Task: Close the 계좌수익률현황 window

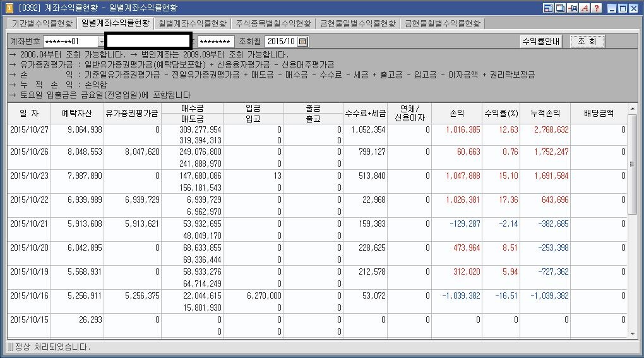Action: [x=634, y=8]
